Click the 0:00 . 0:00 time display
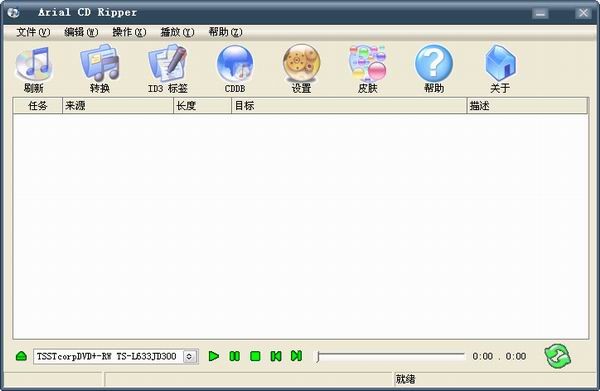 (x=499, y=357)
